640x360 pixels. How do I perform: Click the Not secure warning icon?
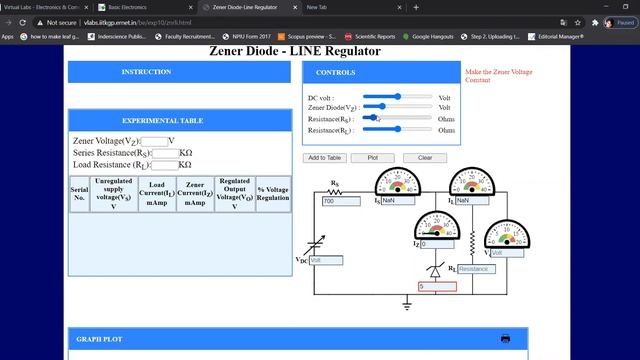40,23
